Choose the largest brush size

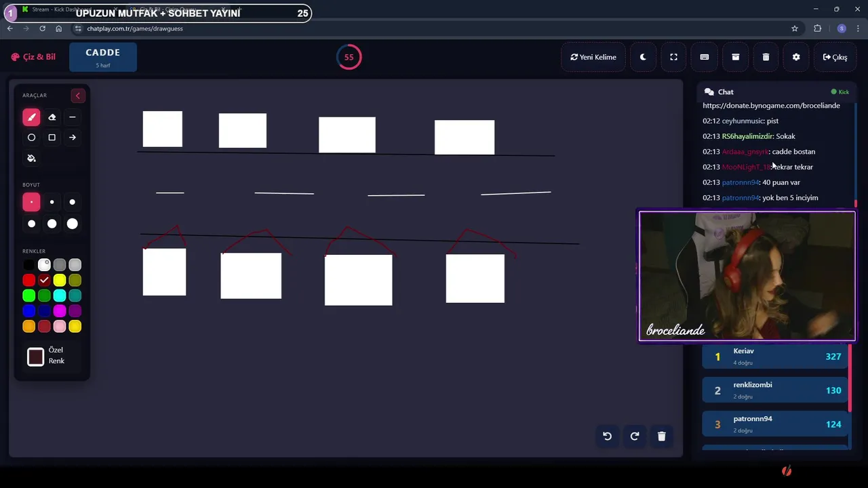(x=72, y=224)
